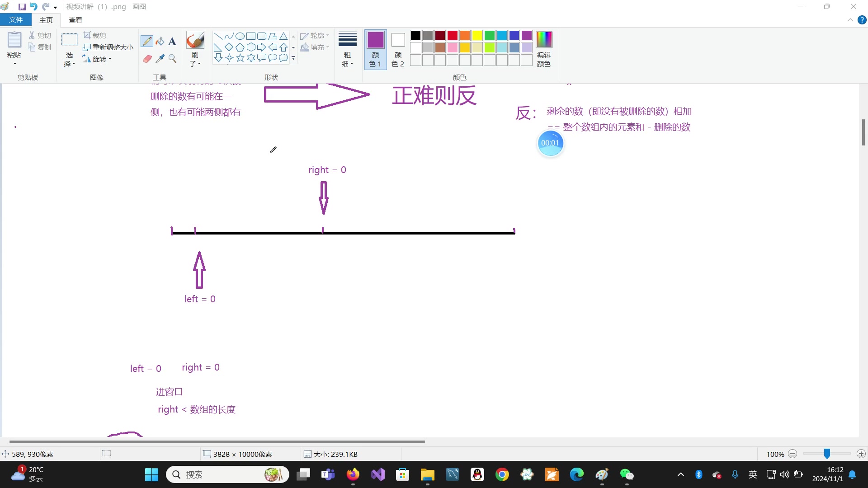Select the Pencil tool
This screenshot has width=868, height=488.
(x=146, y=41)
